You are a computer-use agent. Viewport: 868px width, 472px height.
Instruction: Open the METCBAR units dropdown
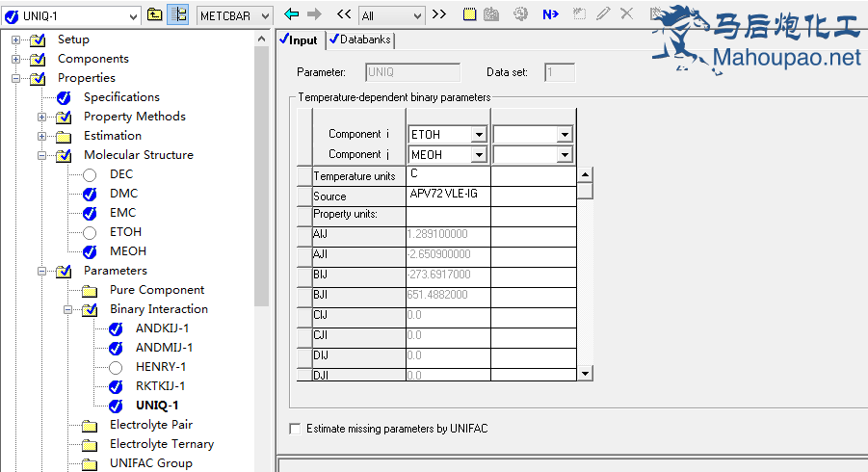(x=271, y=15)
